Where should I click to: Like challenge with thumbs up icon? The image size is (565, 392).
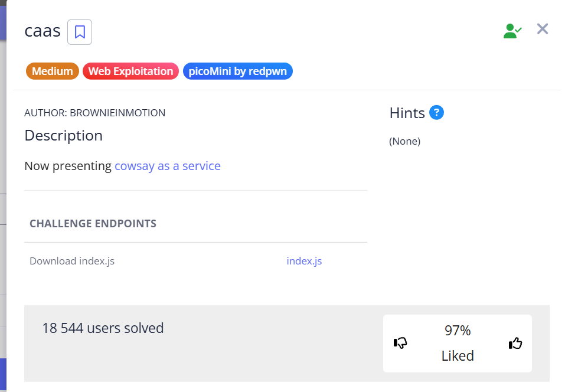click(515, 343)
